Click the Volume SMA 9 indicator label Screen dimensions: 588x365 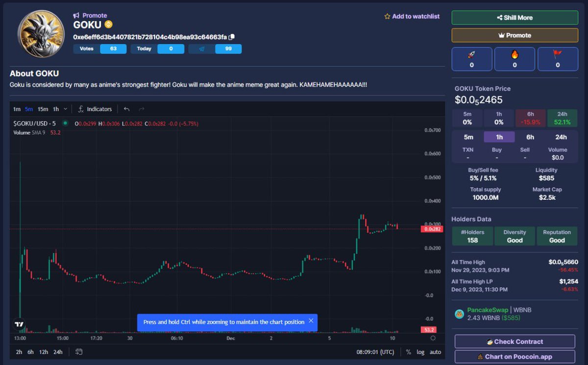tap(29, 132)
